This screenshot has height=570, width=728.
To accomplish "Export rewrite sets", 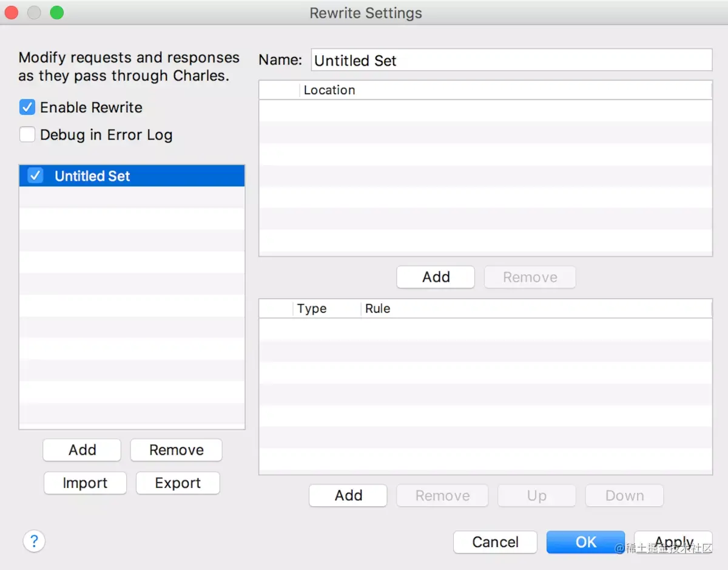I will pyautogui.click(x=178, y=483).
